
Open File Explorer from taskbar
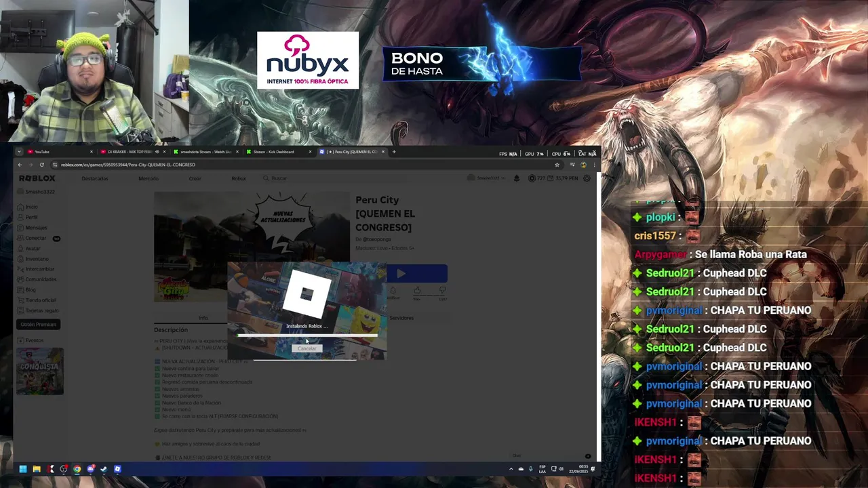(37, 469)
